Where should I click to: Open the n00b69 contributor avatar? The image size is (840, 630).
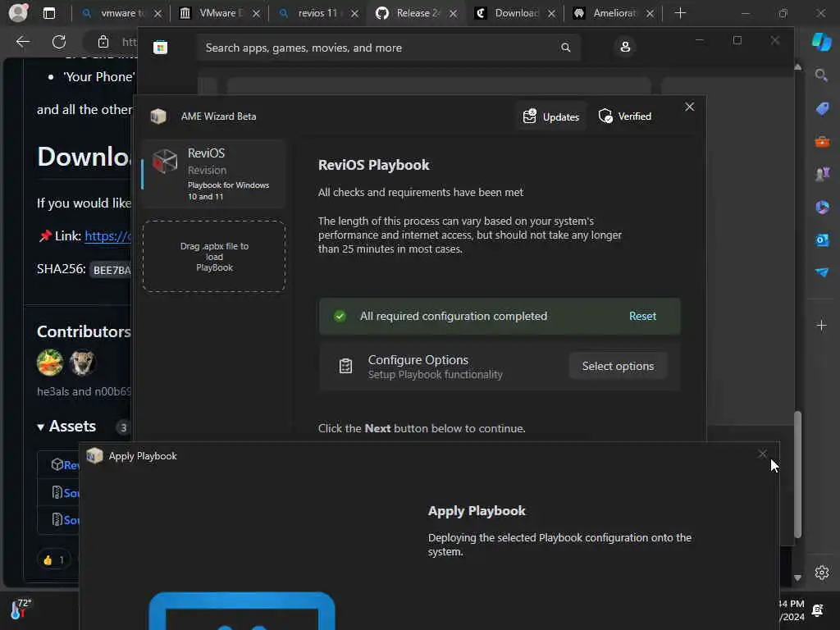point(83,363)
